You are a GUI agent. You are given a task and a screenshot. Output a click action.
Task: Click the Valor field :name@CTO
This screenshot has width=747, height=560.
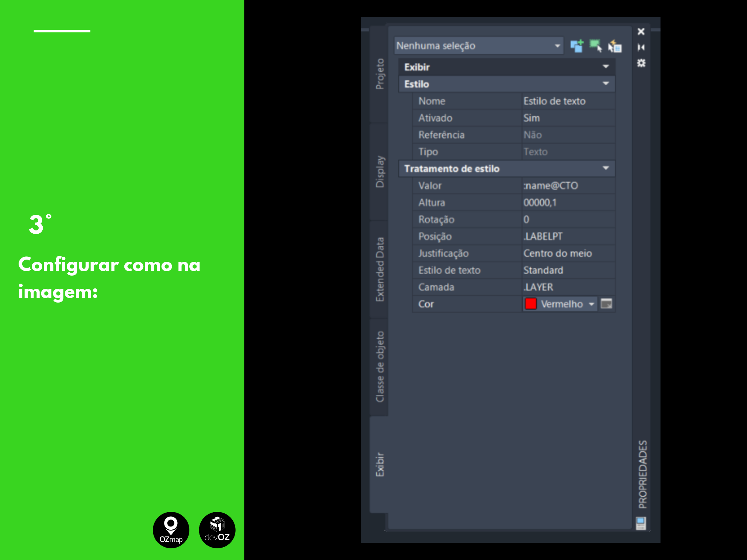568,186
